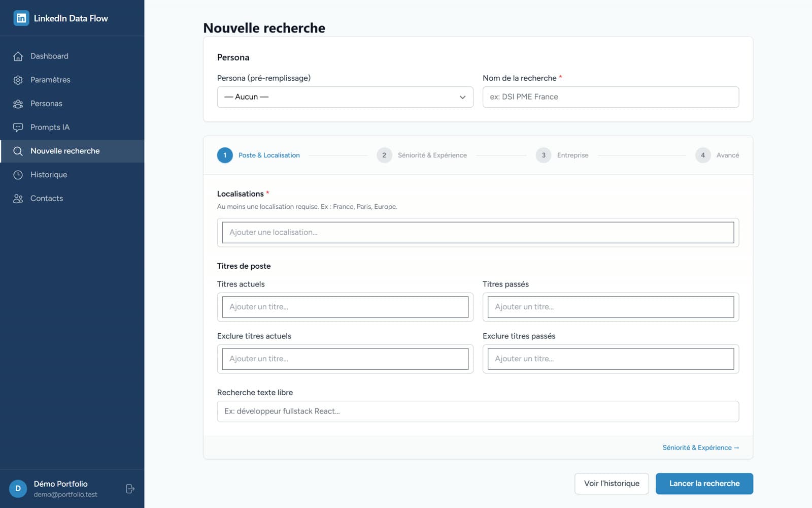Focus the Titres actuels input

click(x=345, y=307)
